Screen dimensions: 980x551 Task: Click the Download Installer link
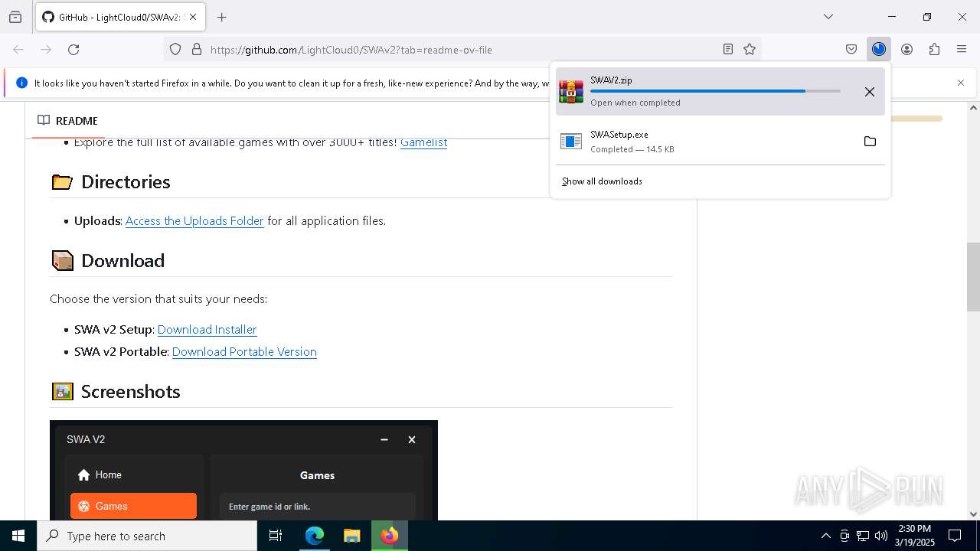point(207,330)
